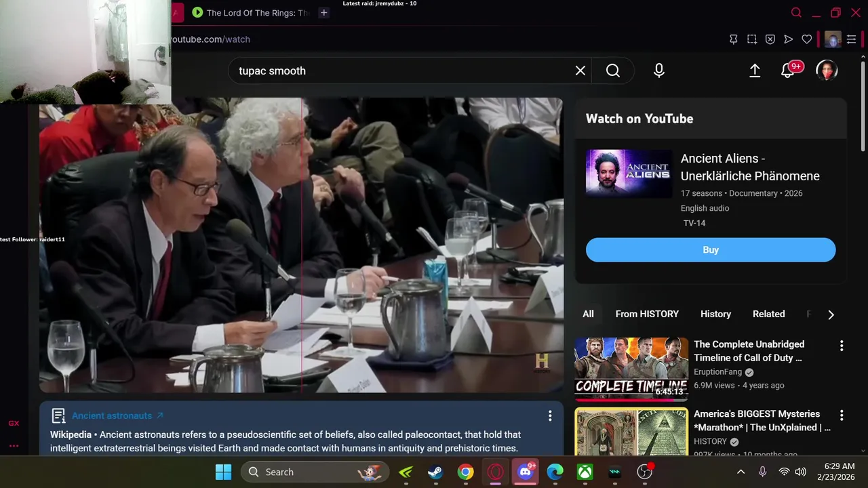
Task: Open the sidebar three-dots more menu
Action: pos(14,446)
